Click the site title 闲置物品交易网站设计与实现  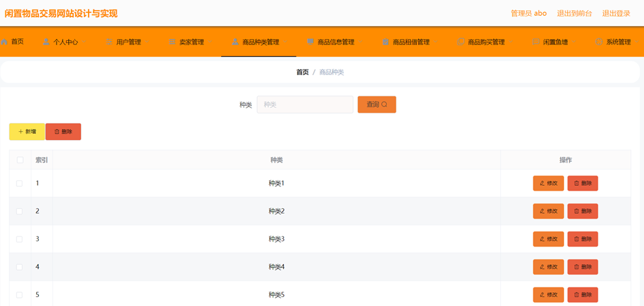click(61, 14)
